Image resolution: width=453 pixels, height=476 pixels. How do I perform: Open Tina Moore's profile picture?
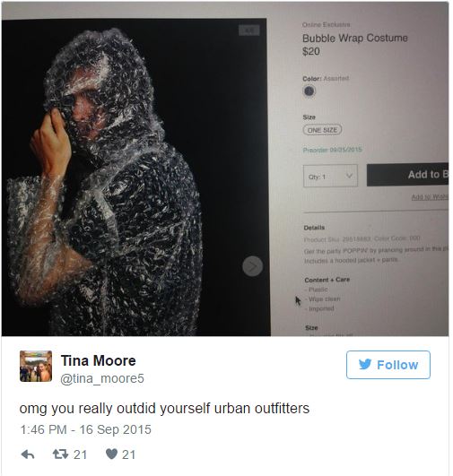click(x=36, y=366)
